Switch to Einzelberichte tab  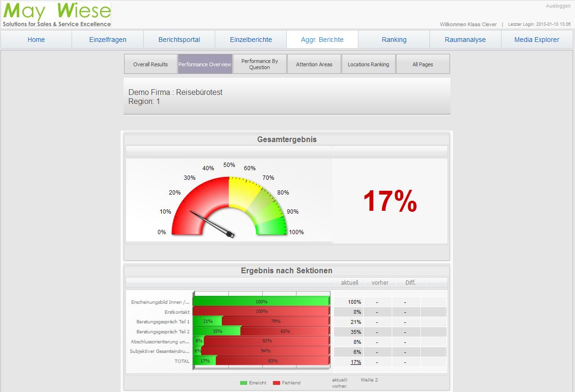pos(251,40)
